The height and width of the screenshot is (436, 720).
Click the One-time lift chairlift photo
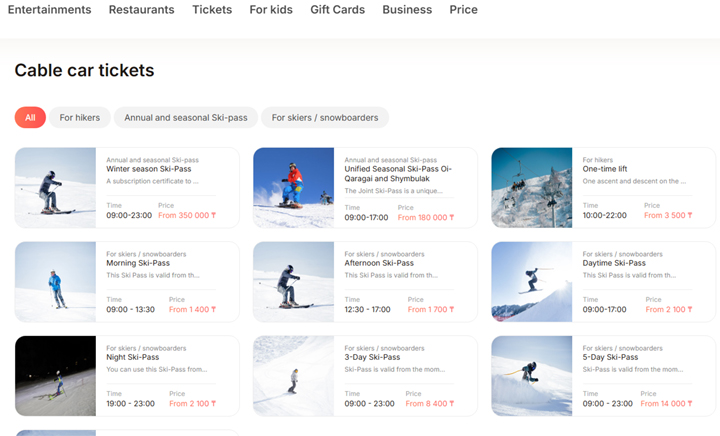532,188
